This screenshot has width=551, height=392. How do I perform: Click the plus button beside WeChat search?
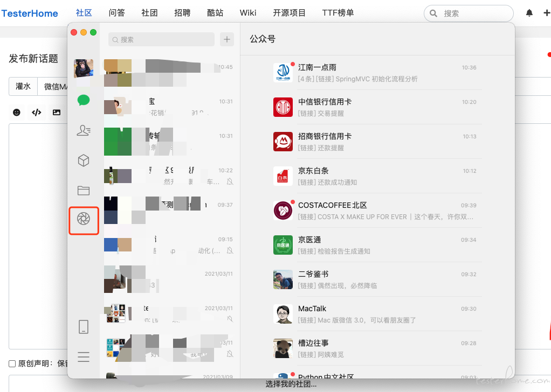[227, 39]
